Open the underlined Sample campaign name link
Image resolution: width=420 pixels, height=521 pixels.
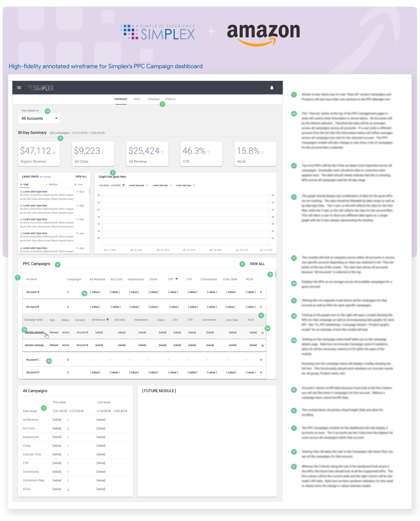tap(35, 332)
